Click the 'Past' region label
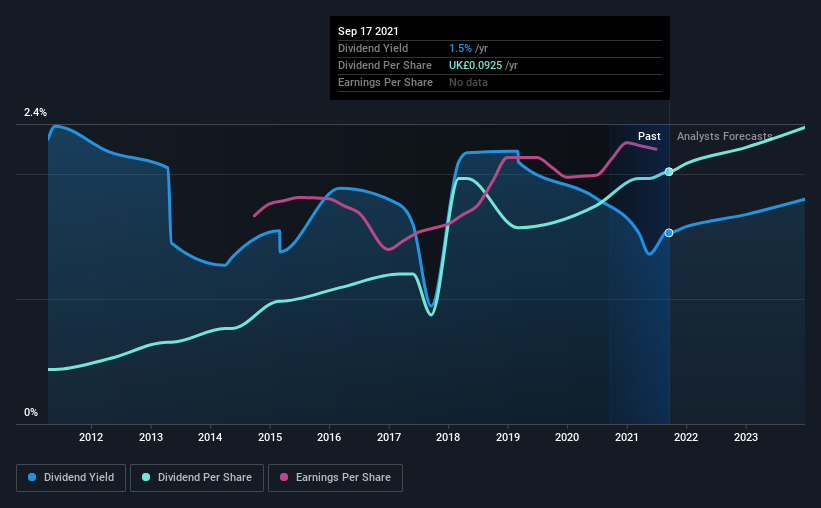The image size is (821, 508). pyautogui.click(x=649, y=136)
